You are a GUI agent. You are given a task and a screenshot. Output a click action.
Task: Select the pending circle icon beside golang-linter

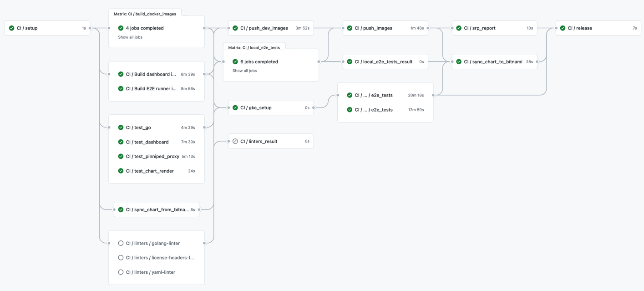tap(121, 243)
